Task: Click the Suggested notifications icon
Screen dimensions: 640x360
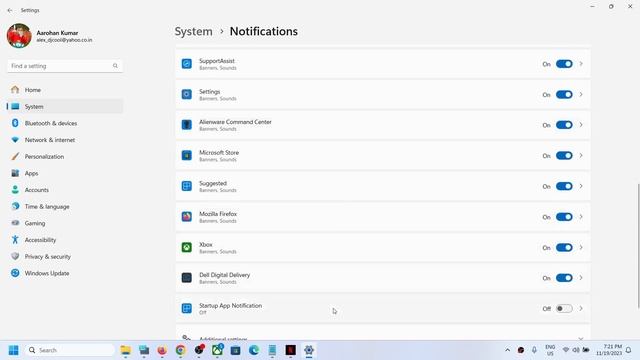Action: click(x=187, y=186)
